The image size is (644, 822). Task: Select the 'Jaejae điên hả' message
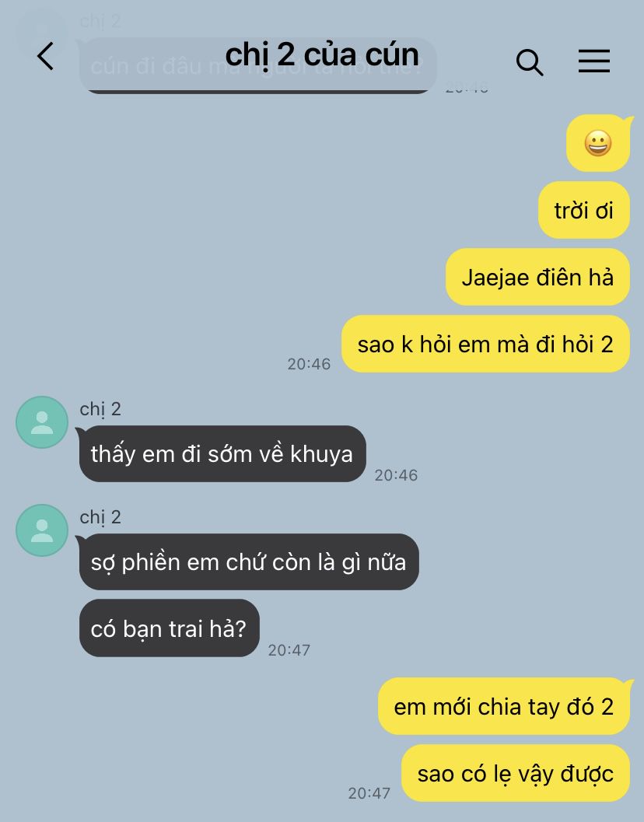[537, 277]
